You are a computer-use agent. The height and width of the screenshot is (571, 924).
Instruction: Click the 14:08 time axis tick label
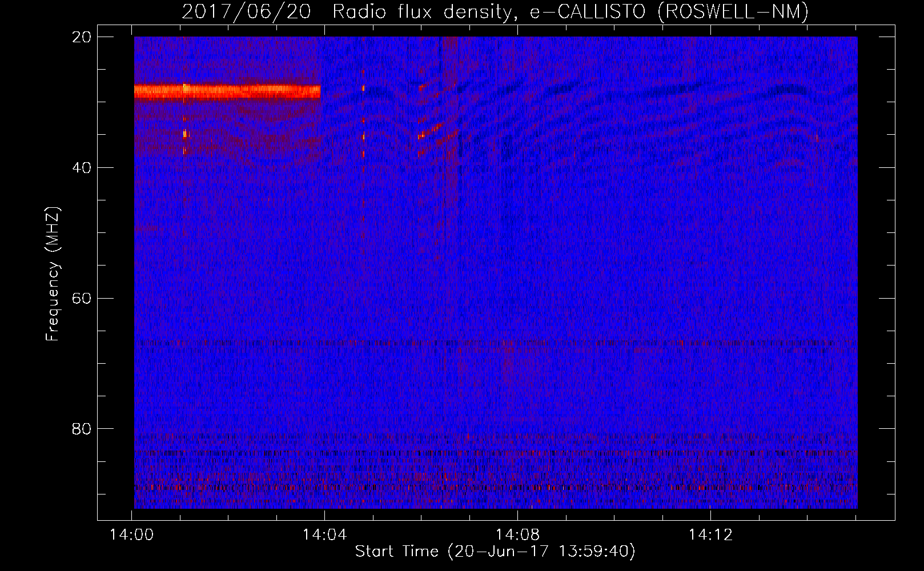(x=517, y=535)
